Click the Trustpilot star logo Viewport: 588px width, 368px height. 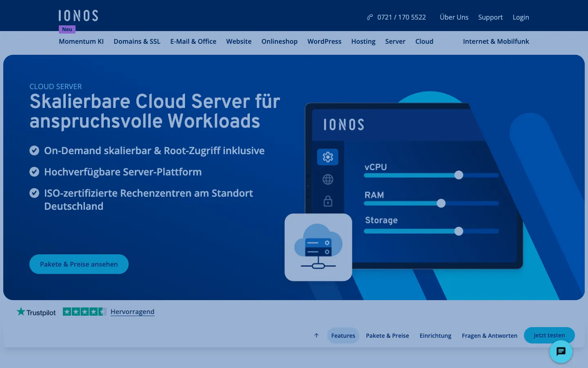(x=21, y=312)
